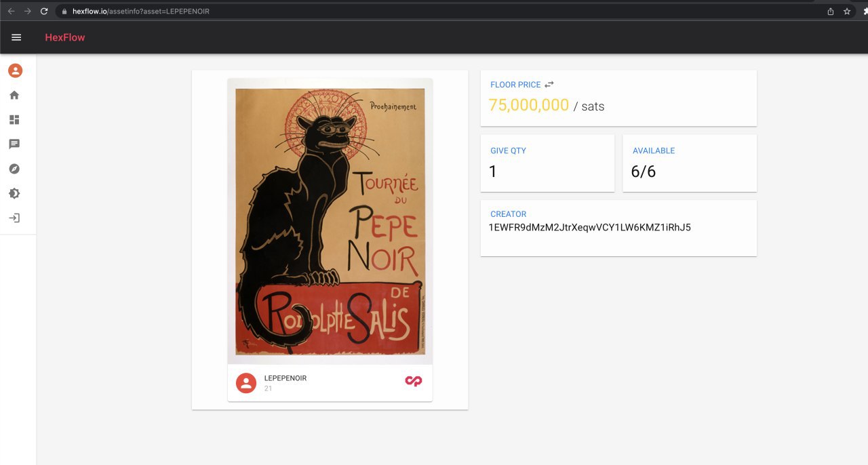Open the dashboard grid icon in sidebar
Screen dimensions: 868x465
[x=14, y=120]
